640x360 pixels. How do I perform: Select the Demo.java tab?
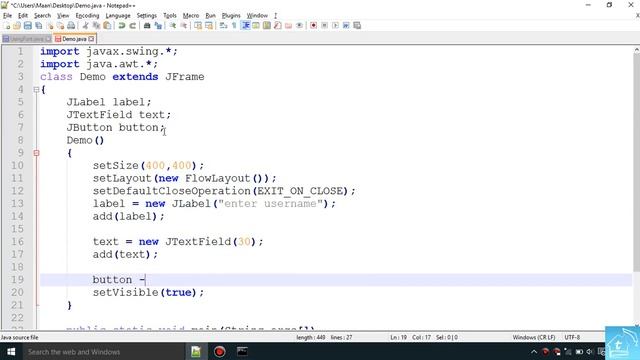[x=74, y=39]
